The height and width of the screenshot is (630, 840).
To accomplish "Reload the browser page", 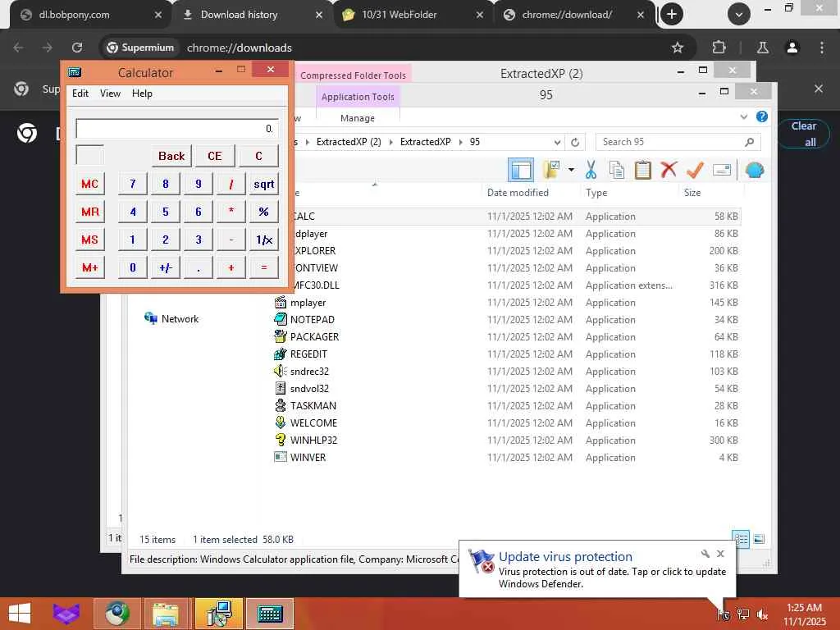I will (77, 48).
